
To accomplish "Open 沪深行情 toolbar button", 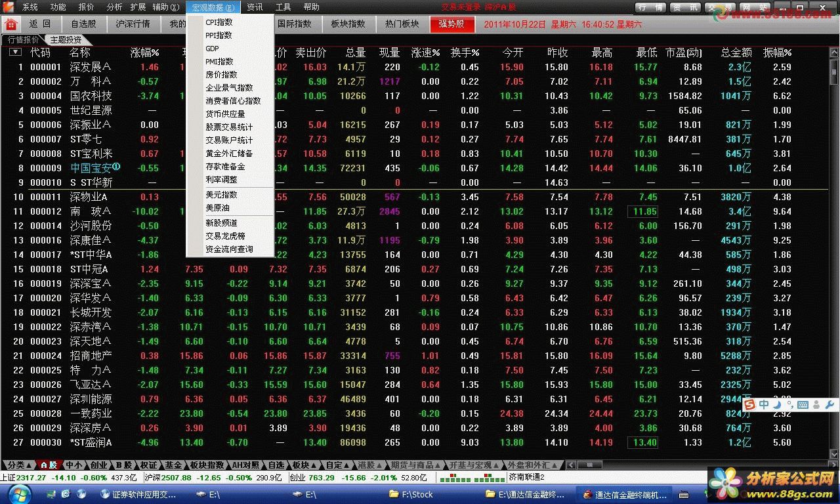I will 133,24.
